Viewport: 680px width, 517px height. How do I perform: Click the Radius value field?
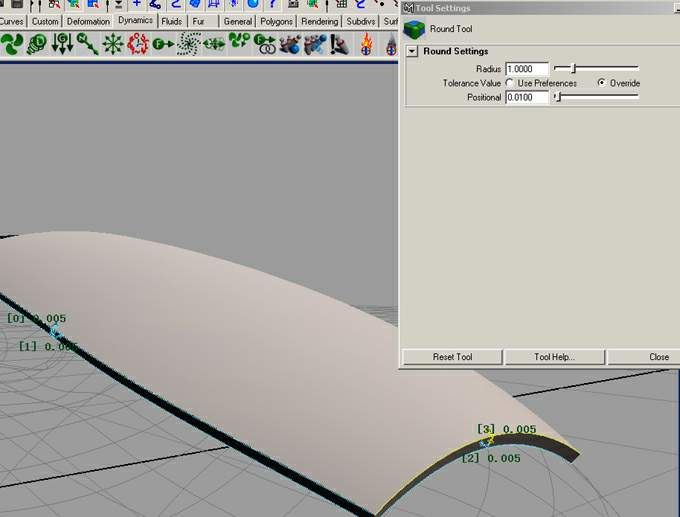pyautogui.click(x=527, y=69)
